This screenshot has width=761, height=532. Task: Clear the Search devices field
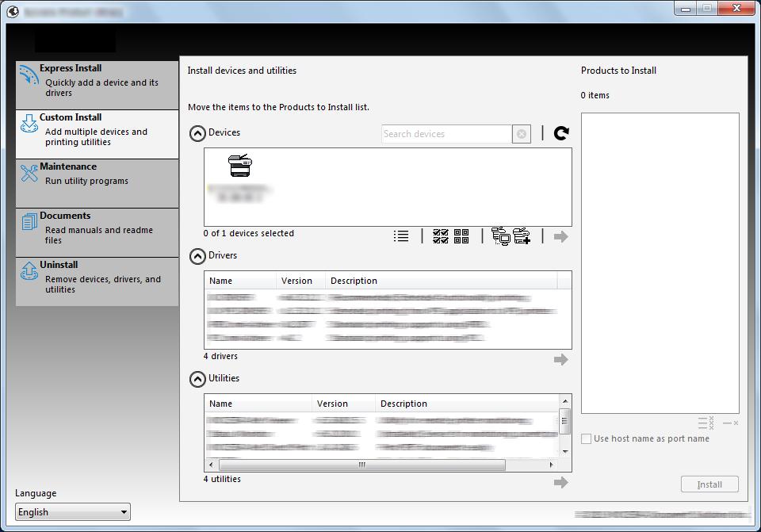point(522,134)
